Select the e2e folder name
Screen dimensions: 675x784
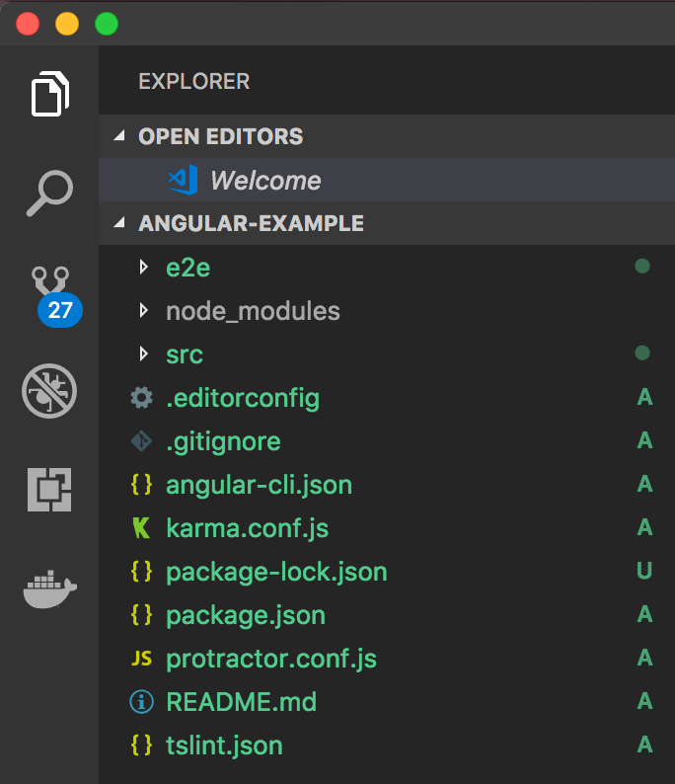coord(187,268)
